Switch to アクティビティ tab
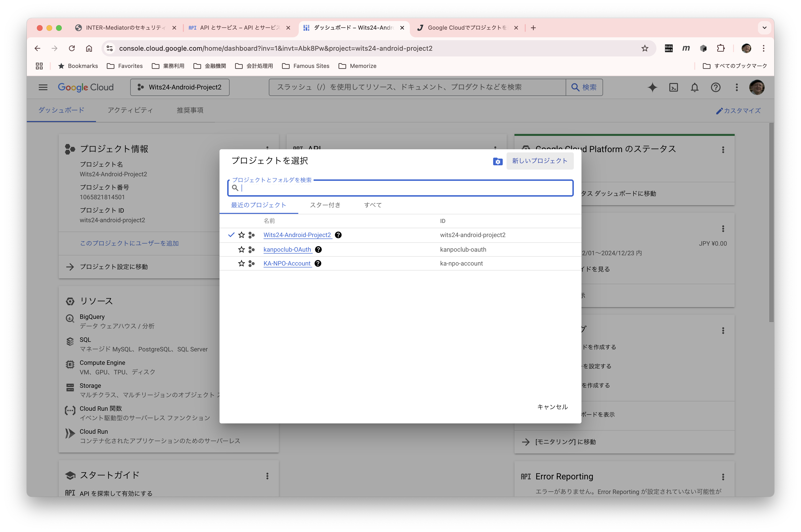 (130, 110)
